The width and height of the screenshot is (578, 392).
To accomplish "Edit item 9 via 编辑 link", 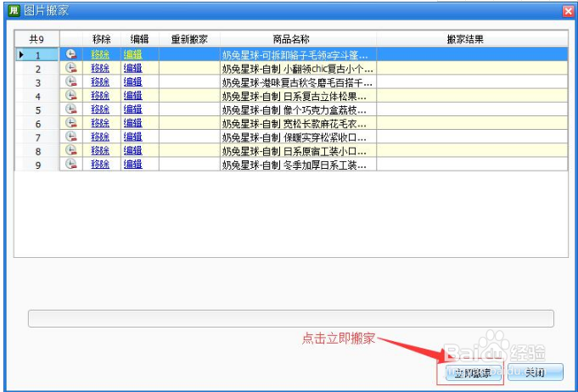I will (133, 165).
